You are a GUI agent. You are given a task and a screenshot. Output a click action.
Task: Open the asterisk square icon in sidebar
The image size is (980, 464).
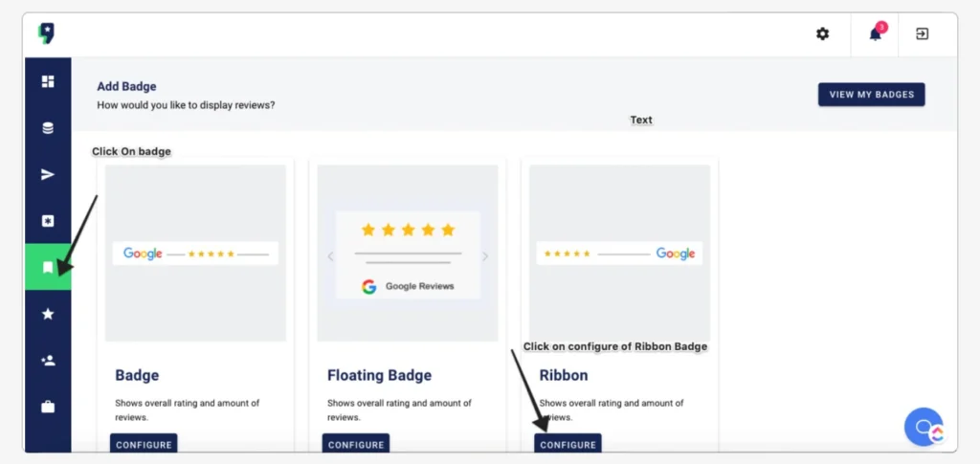pos(48,221)
